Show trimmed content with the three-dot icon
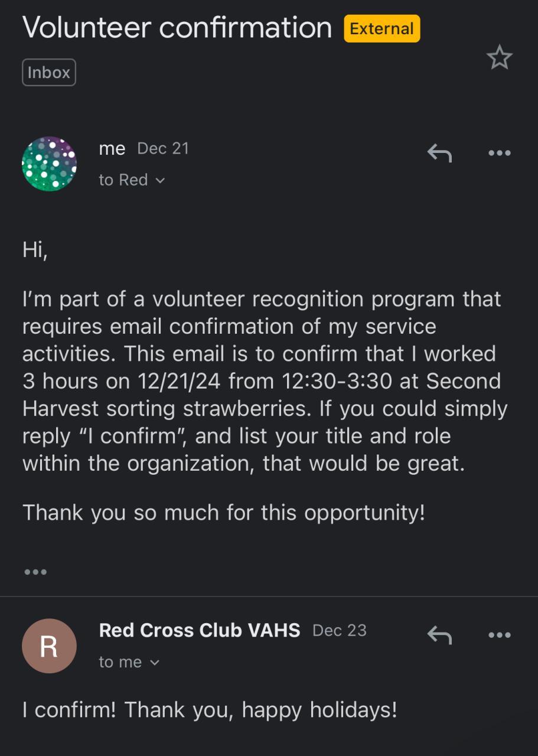Image resolution: width=538 pixels, height=756 pixels. point(35,572)
